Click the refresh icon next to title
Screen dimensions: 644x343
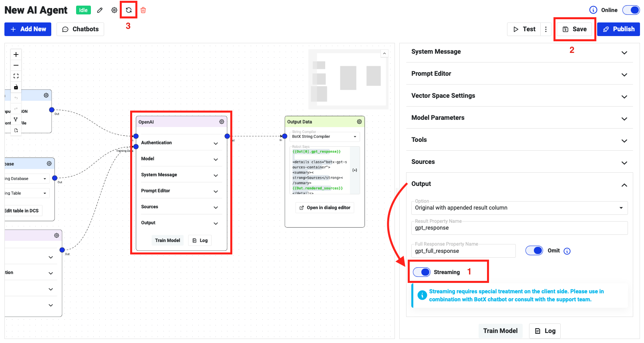[x=129, y=10]
